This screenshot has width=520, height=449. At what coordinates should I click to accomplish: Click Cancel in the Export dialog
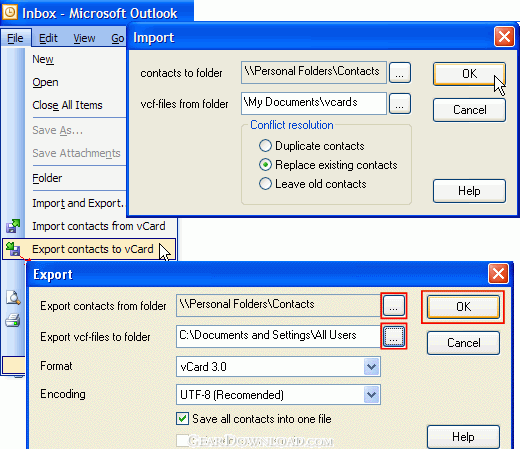pos(463,343)
